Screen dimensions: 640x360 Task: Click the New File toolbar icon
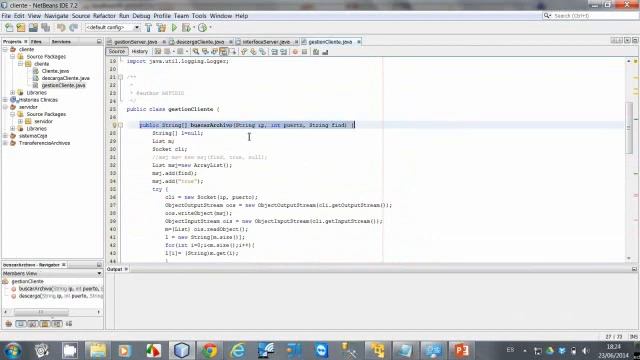click(x=9, y=28)
